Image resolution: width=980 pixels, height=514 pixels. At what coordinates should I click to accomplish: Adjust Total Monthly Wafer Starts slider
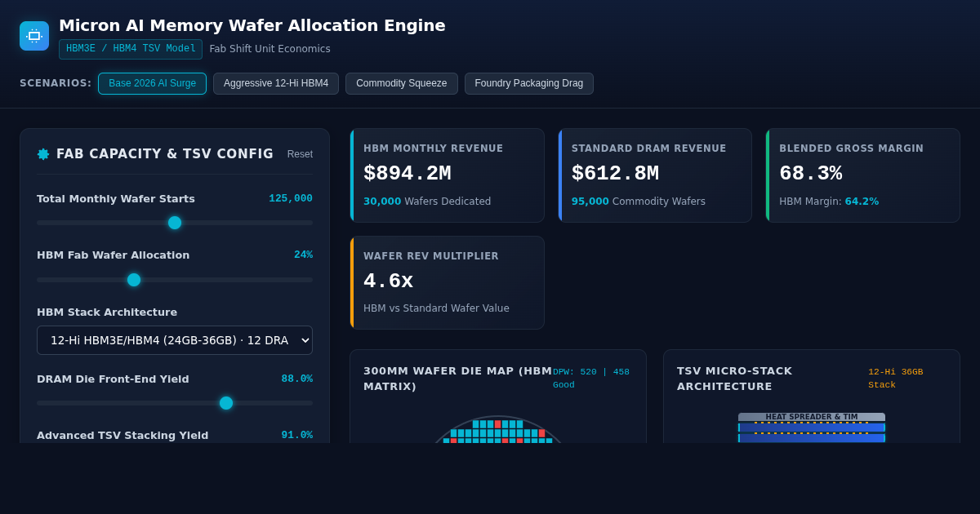[175, 223]
